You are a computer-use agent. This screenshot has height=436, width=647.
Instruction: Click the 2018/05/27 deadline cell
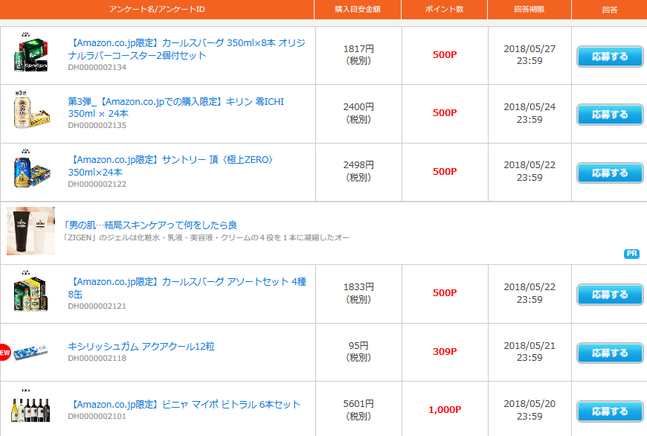pyautogui.click(x=529, y=55)
